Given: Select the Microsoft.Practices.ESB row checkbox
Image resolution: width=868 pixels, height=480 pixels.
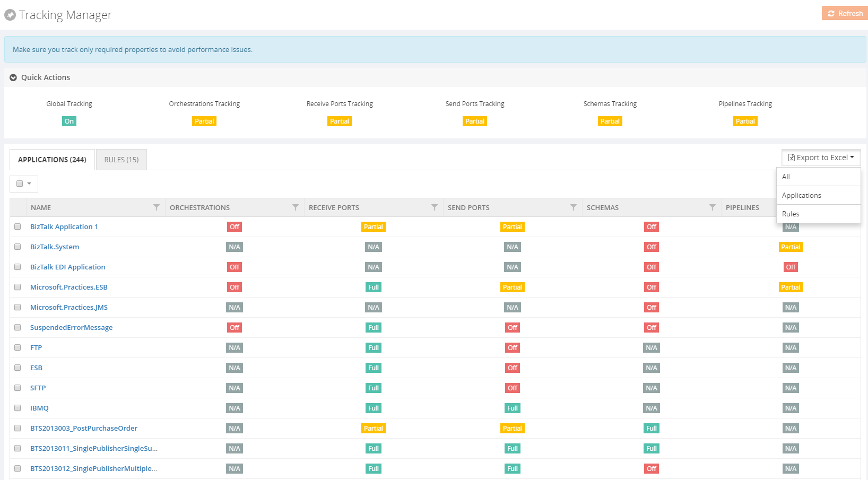Looking at the screenshot, I should pos(18,287).
